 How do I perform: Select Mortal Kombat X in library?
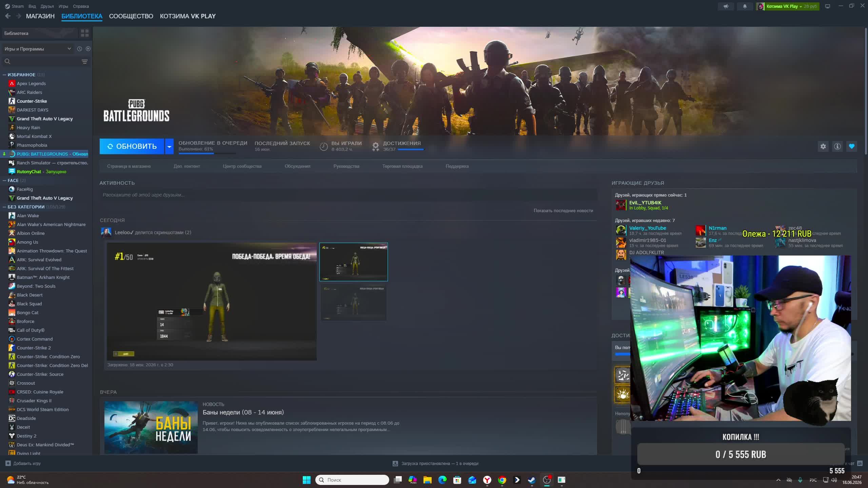(34, 136)
